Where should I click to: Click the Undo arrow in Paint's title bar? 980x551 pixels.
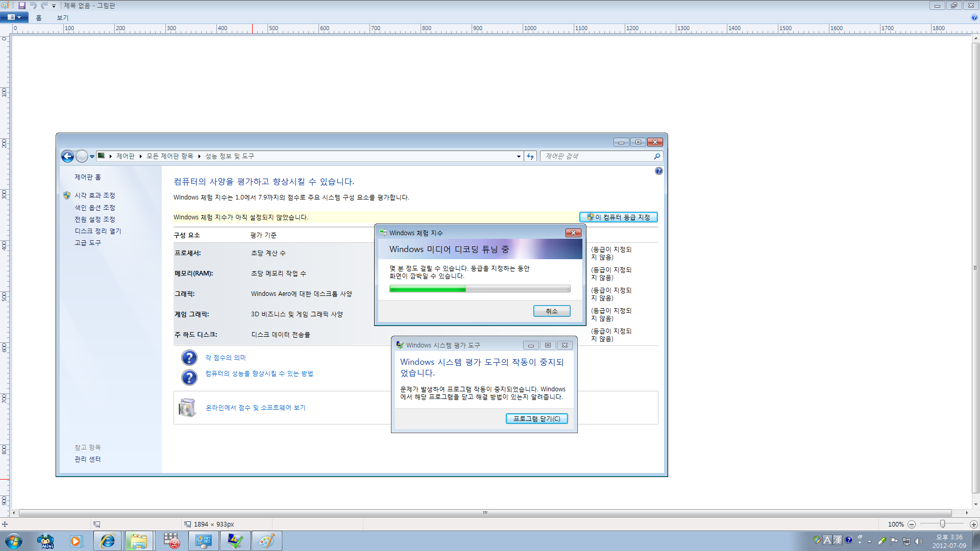click(x=33, y=5)
